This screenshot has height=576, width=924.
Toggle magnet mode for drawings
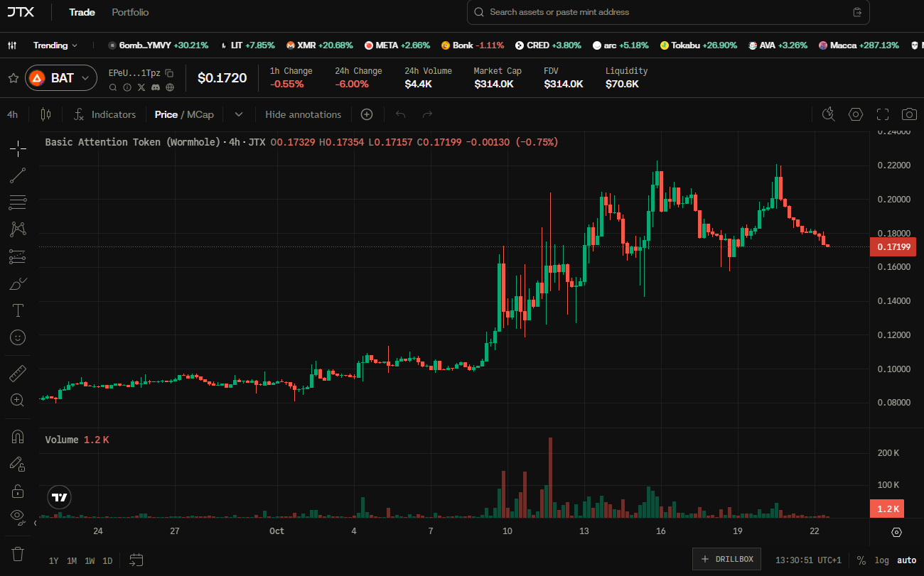click(x=18, y=437)
